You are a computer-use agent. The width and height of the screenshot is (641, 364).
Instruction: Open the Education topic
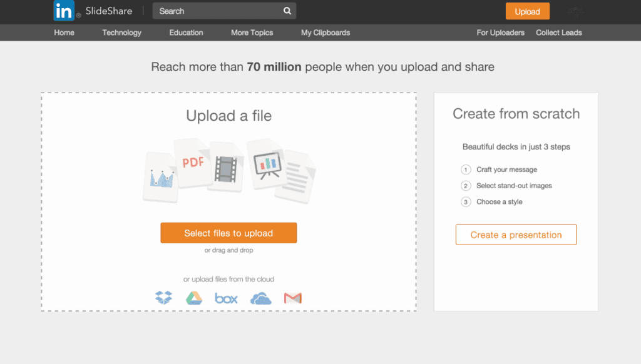186,33
